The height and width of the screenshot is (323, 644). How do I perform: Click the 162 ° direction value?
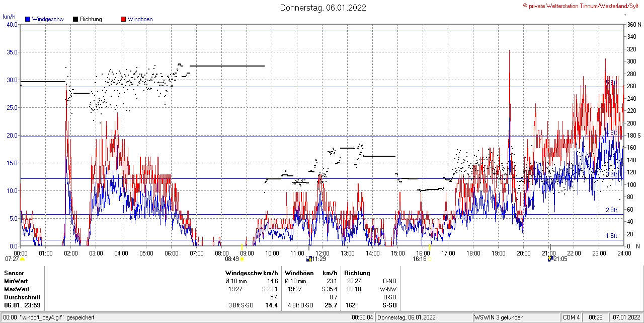pyautogui.click(x=352, y=305)
